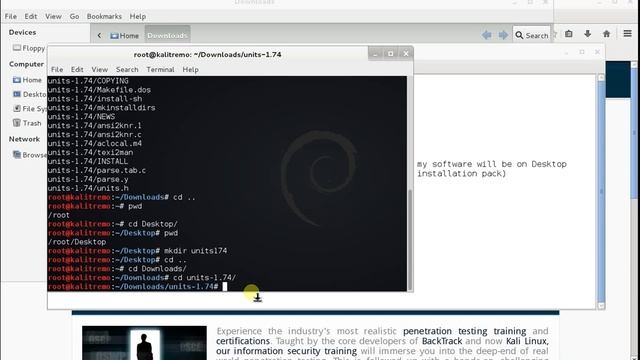640x360 pixels.
Task: Click current terminal prompt line
Action: tap(137, 287)
